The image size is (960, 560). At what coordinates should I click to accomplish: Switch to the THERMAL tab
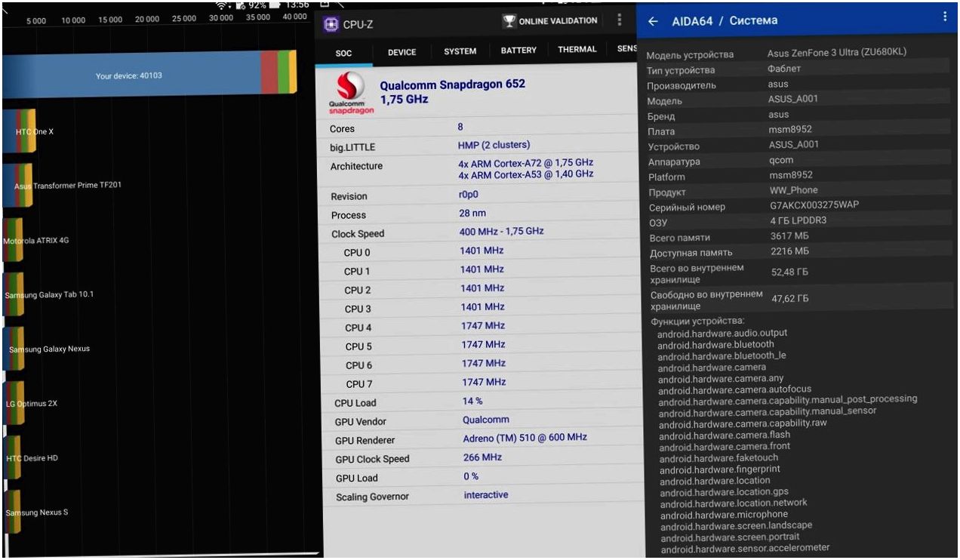[x=577, y=50]
